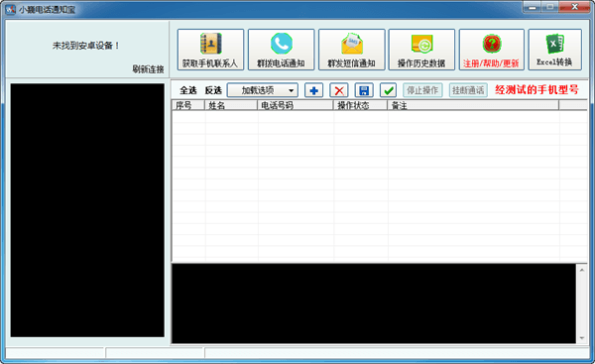Minimize the 小猴电话通知宝 window
The height and width of the screenshot is (364, 595).
(x=533, y=7)
